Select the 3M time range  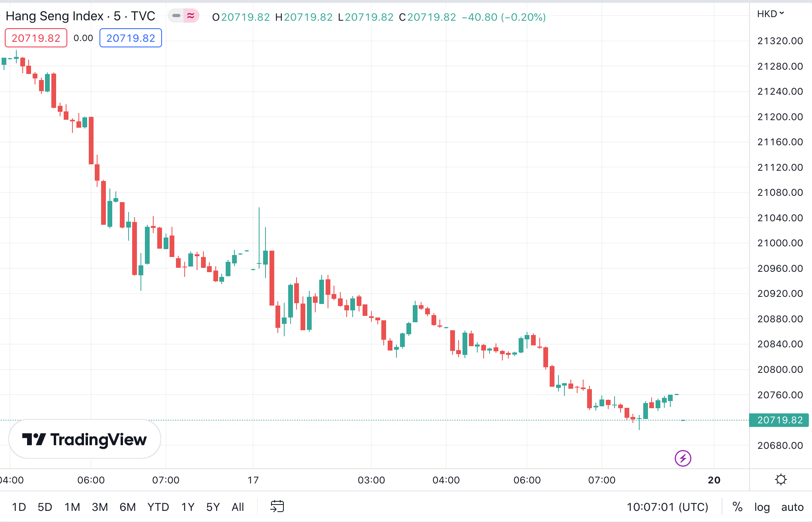click(x=100, y=507)
